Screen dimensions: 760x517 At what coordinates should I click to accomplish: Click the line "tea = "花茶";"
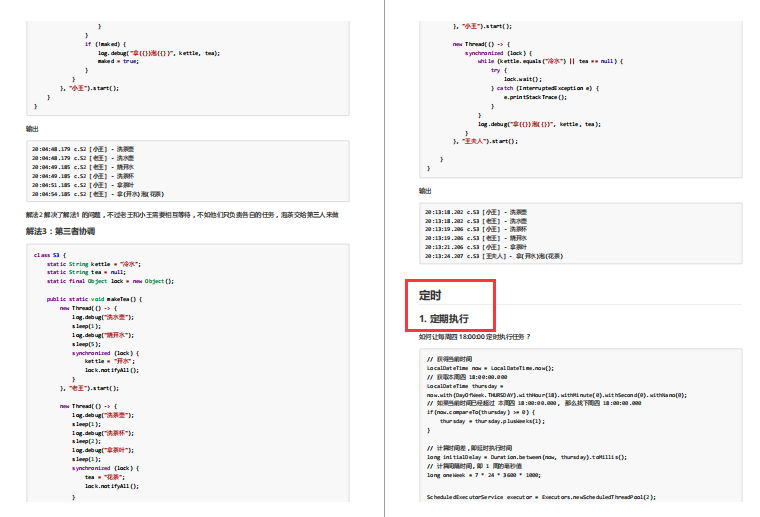click(105, 477)
